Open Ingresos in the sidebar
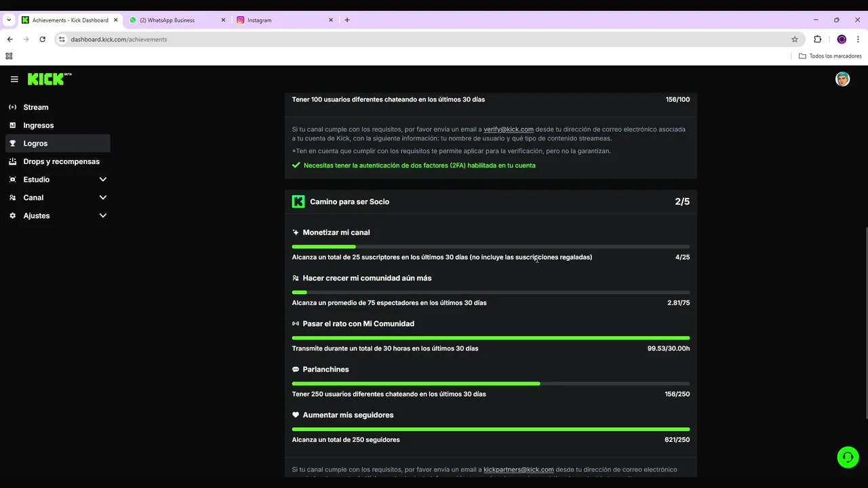Viewport: 868px width, 488px height. [38, 125]
